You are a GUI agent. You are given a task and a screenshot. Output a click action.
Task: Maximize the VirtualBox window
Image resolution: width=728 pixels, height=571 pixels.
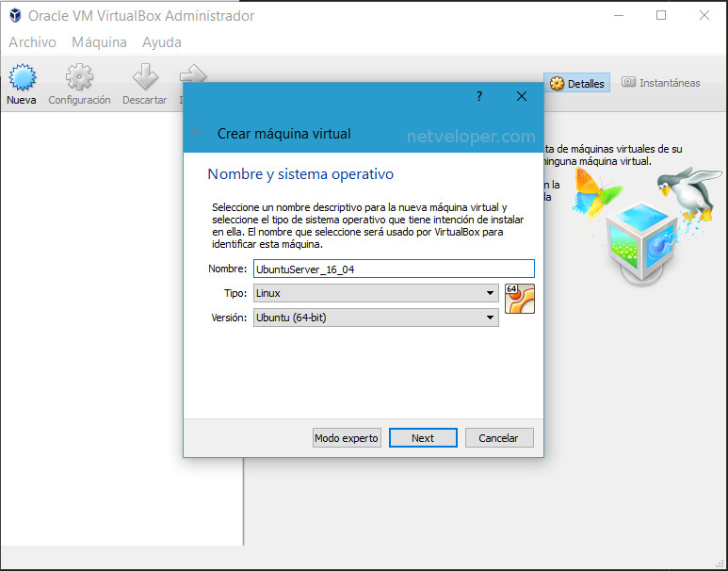661,15
